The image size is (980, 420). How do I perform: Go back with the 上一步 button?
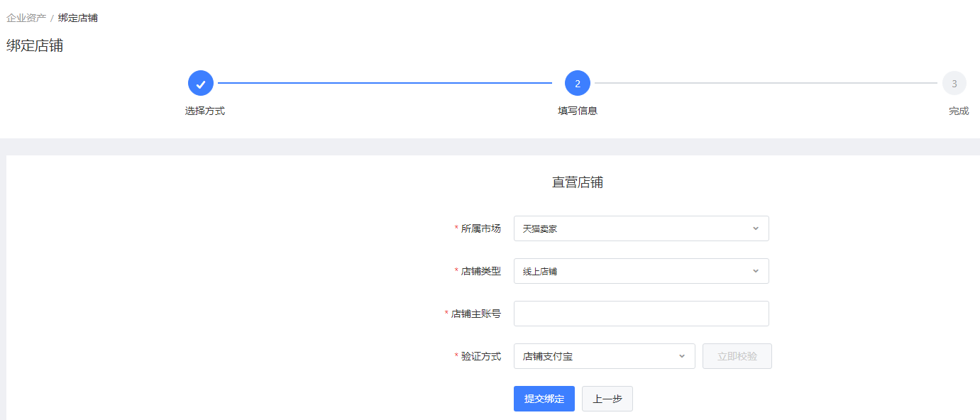607,399
